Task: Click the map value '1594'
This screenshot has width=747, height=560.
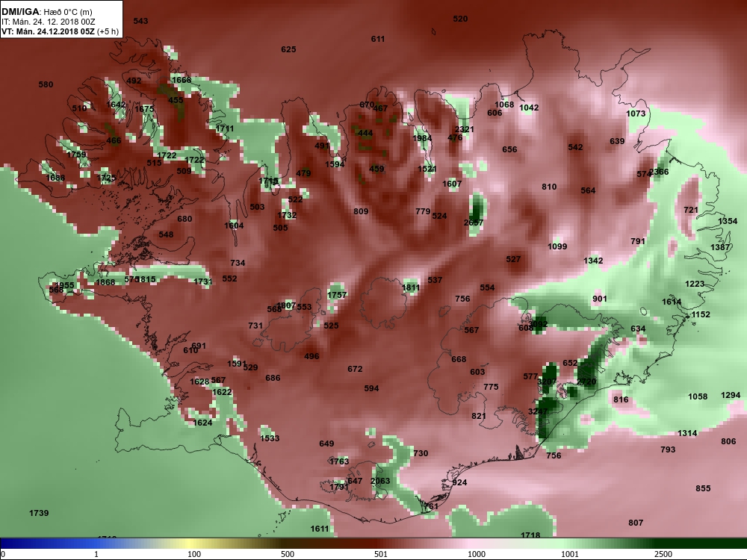Action: pos(335,164)
